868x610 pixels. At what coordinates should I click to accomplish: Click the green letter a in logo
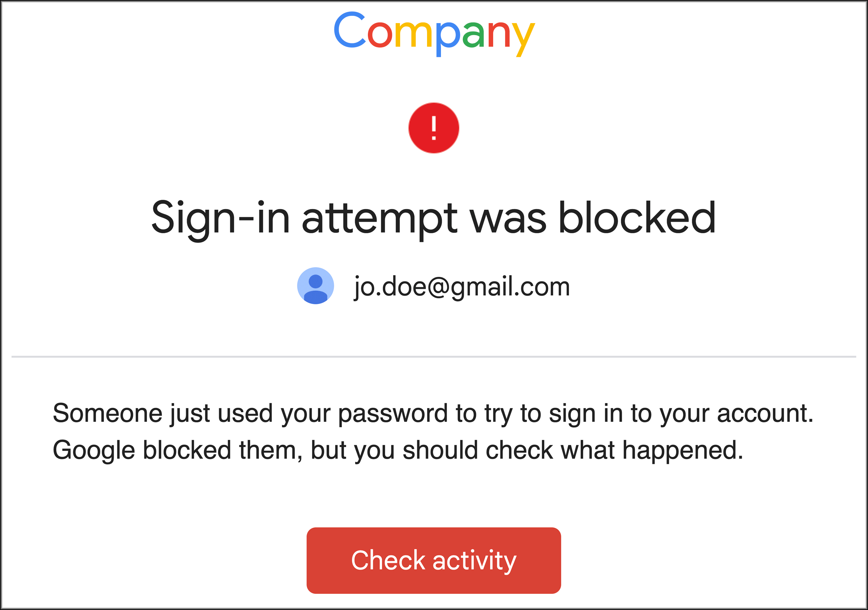(x=473, y=35)
